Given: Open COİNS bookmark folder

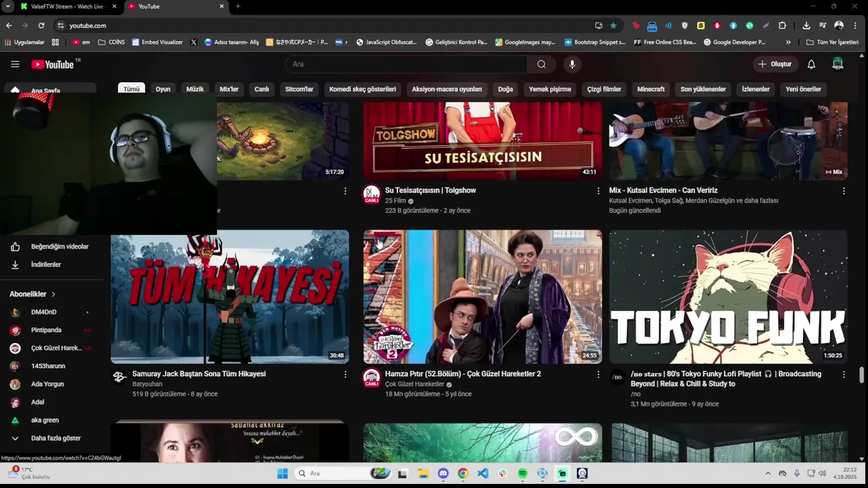Looking at the screenshot, I should [x=111, y=42].
